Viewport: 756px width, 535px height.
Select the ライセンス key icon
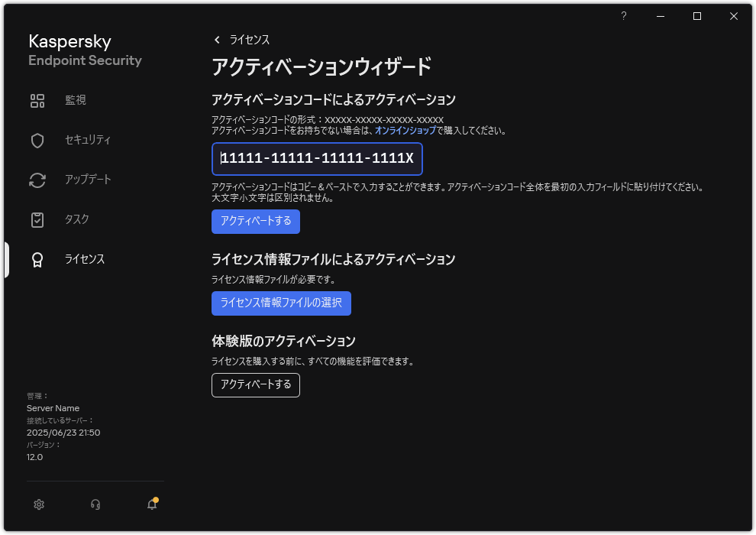pyautogui.click(x=37, y=259)
